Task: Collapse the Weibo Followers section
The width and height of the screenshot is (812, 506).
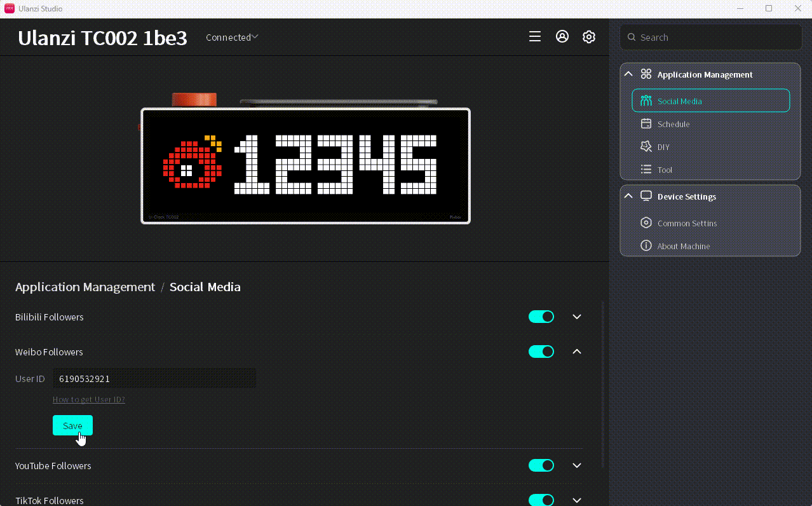Action: pyautogui.click(x=577, y=352)
